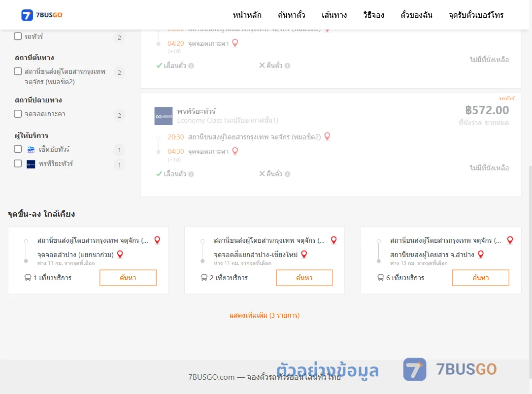Screen dimensions: 532x394
Task: Click ไม่มีที่นั่งเหลือ on ฿572 card
Action: point(489,167)
